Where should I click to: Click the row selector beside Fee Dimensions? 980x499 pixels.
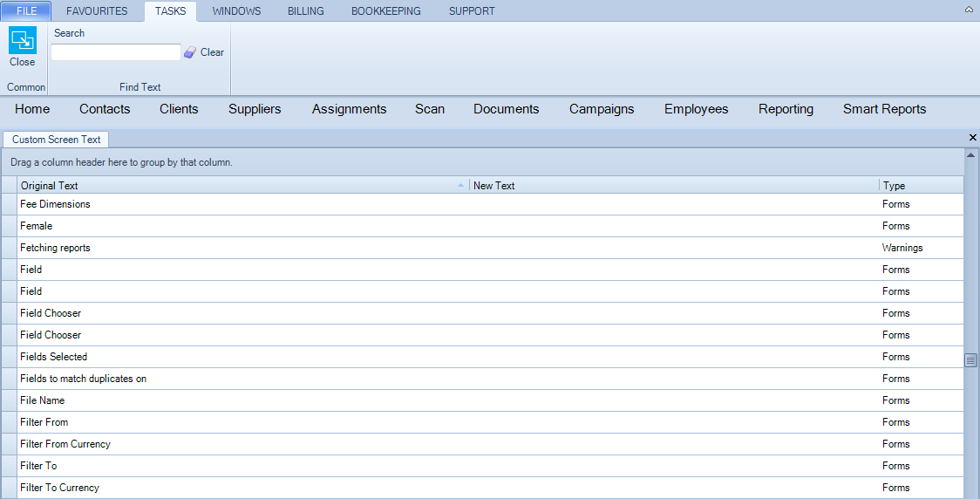tap(10, 204)
